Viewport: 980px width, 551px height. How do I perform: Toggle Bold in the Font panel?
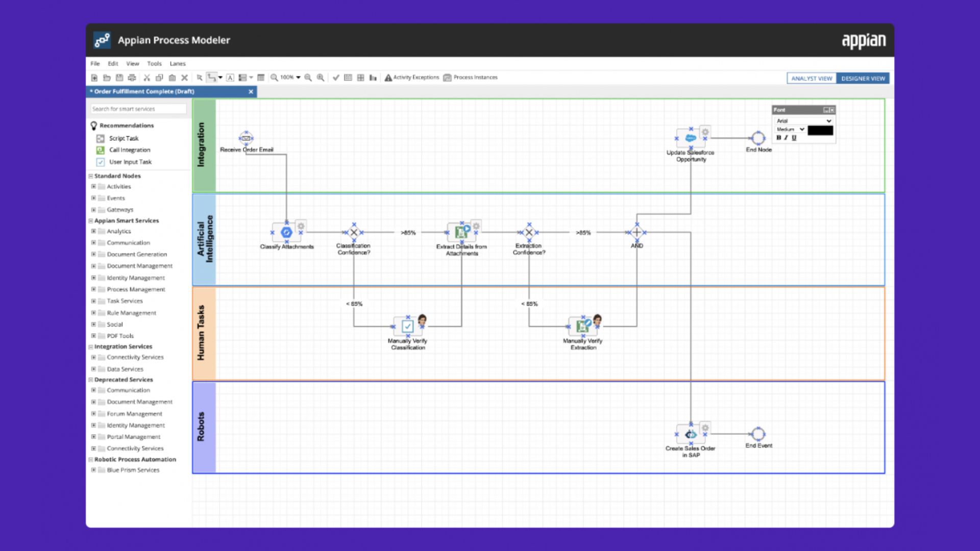[x=778, y=138]
